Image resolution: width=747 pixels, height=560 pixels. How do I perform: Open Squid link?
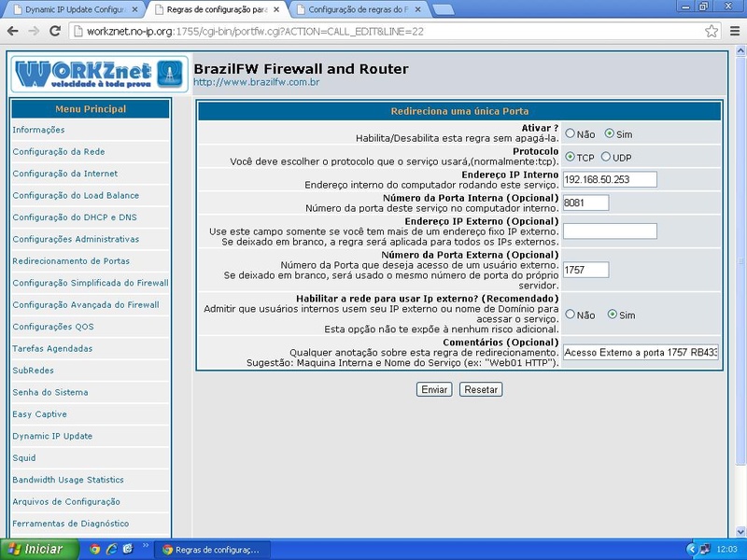[24, 458]
